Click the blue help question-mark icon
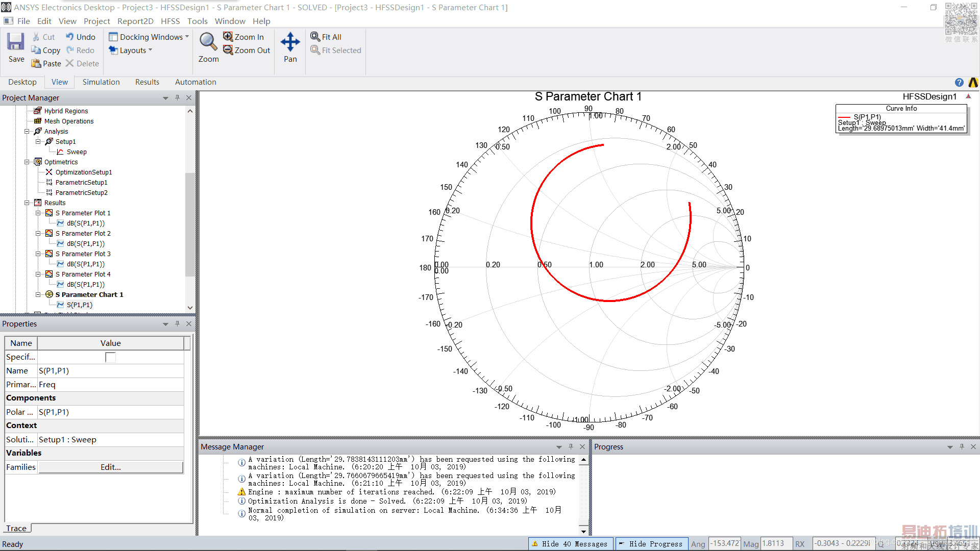 click(x=959, y=83)
